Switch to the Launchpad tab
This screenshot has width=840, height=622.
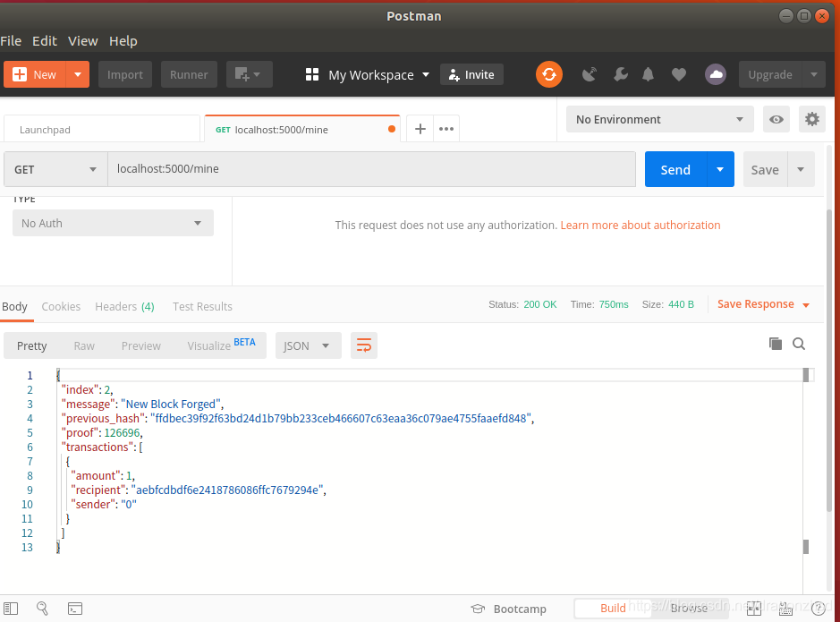(x=102, y=130)
